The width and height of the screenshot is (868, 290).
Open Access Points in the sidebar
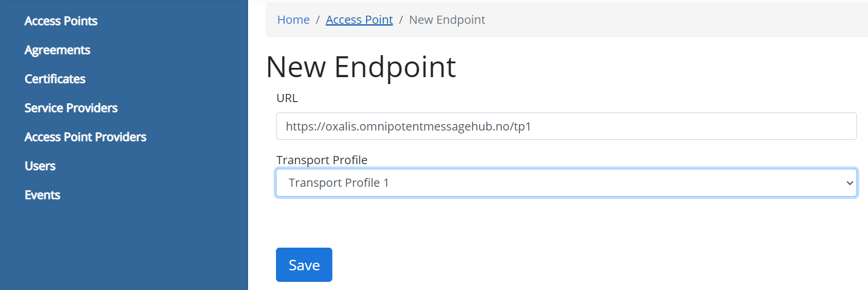tap(61, 21)
